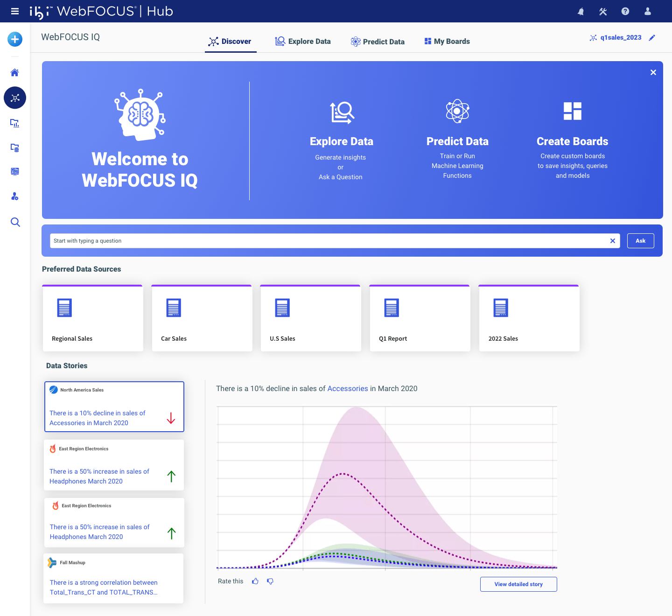Click View detailed story button
Screen dimensions: 672x616
click(x=518, y=584)
